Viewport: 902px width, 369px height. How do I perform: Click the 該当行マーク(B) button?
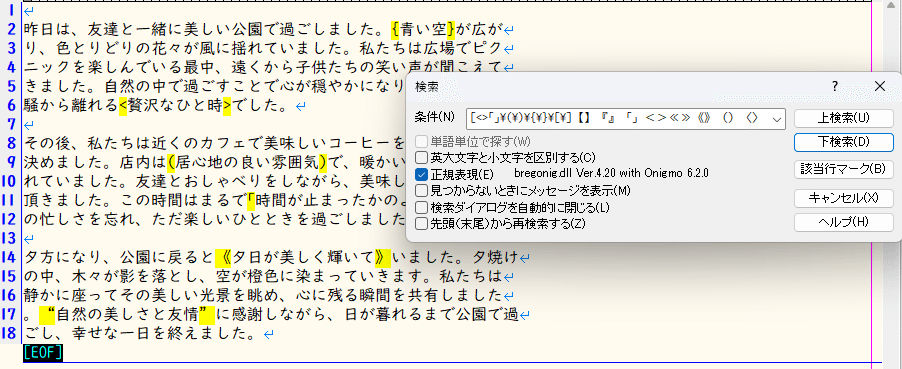click(843, 169)
